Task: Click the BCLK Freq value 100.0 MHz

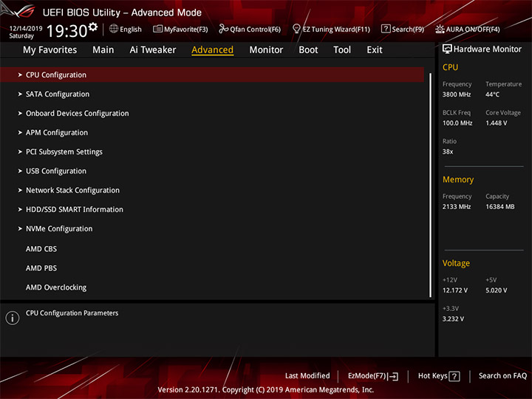Action: pyautogui.click(x=457, y=123)
